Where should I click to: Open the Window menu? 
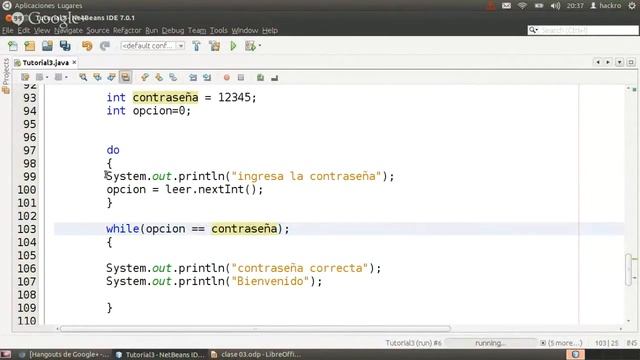click(x=245, y=30)
